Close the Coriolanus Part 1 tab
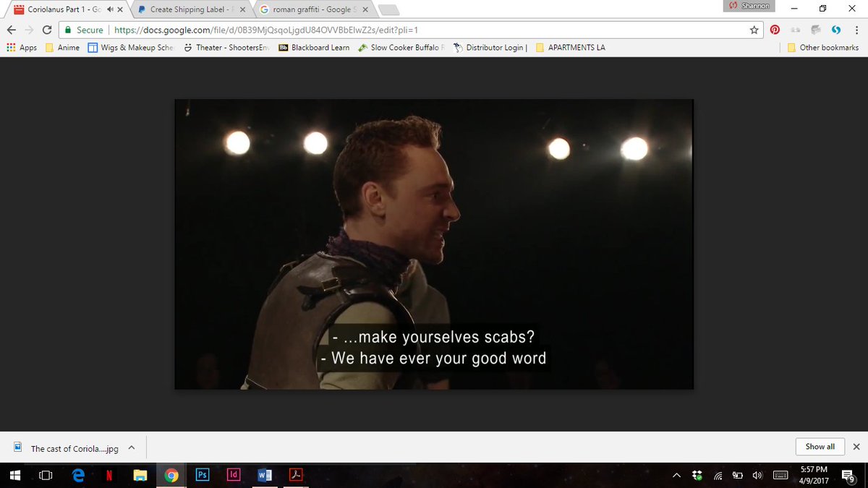 click(x=120, y=9)
